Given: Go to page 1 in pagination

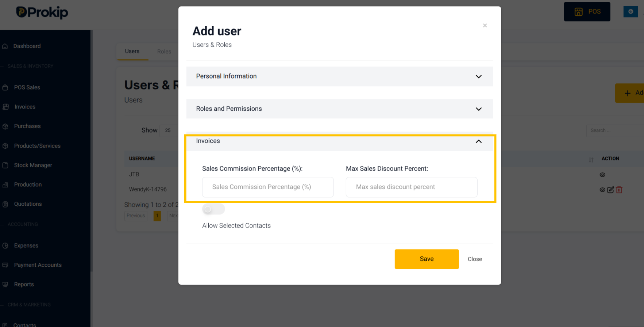Looking at the screenshot, I should [x=157, y=216].
